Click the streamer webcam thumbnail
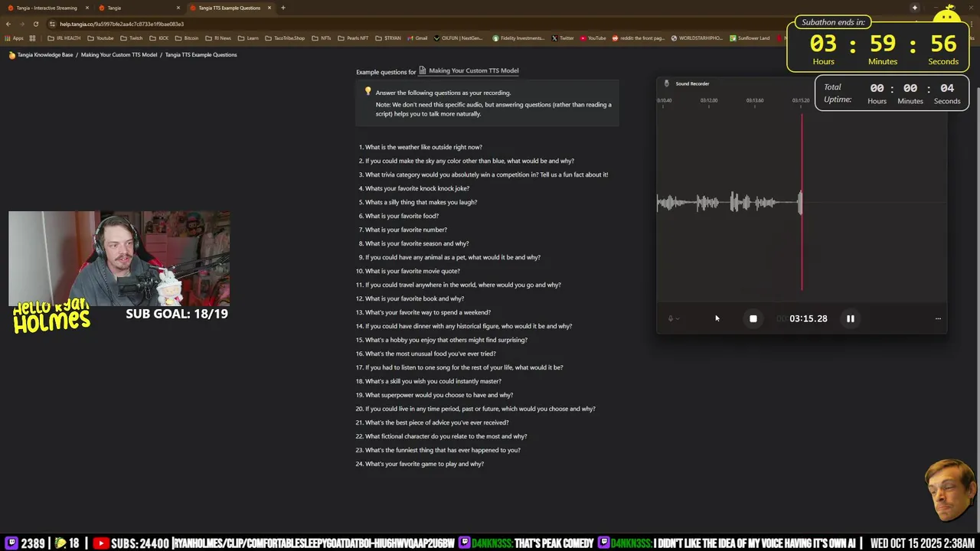 (x=119, y=259)
